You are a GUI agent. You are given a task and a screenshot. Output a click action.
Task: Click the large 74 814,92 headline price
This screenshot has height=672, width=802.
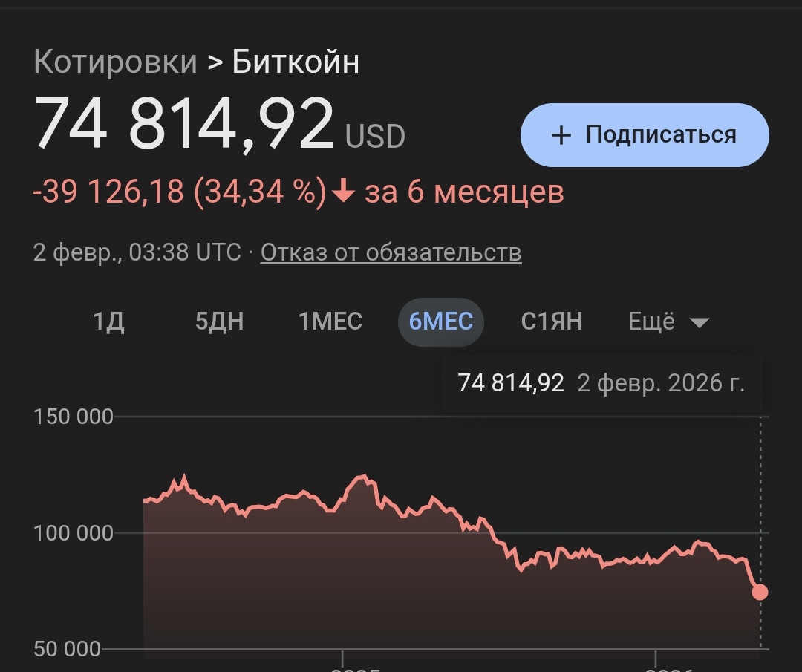point(184,123)
